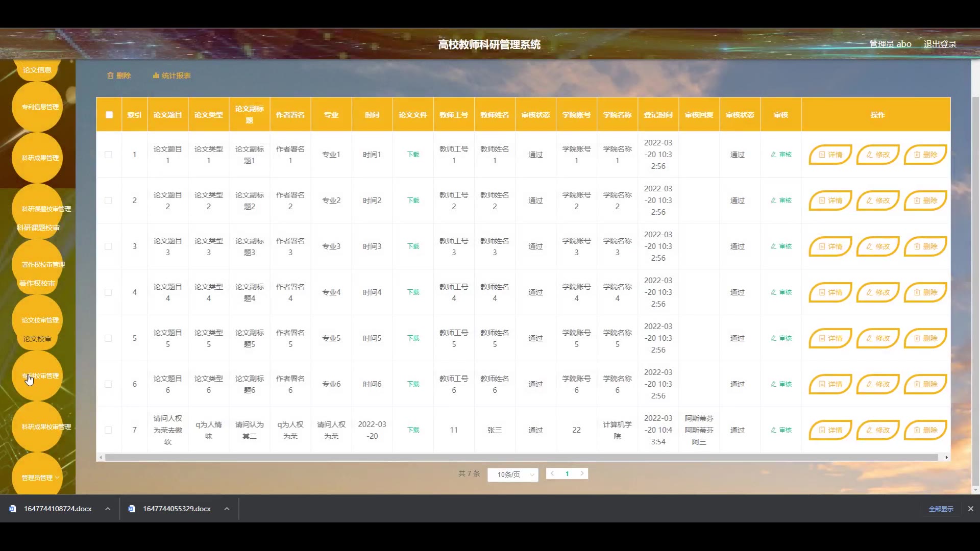Download the paper file in row 7
The height and width of the screenshot is (551, 980).
pyautogui.click(x=413, y=430)
